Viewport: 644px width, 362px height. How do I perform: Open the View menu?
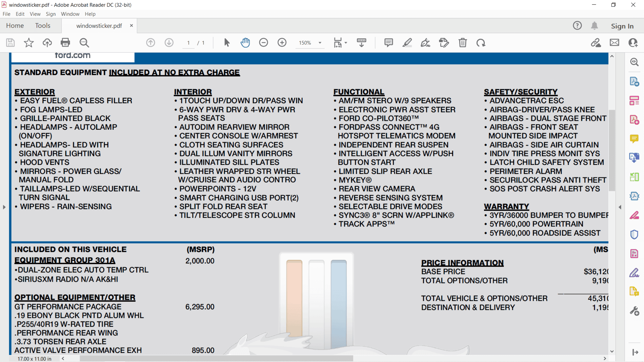click(35, 14)
